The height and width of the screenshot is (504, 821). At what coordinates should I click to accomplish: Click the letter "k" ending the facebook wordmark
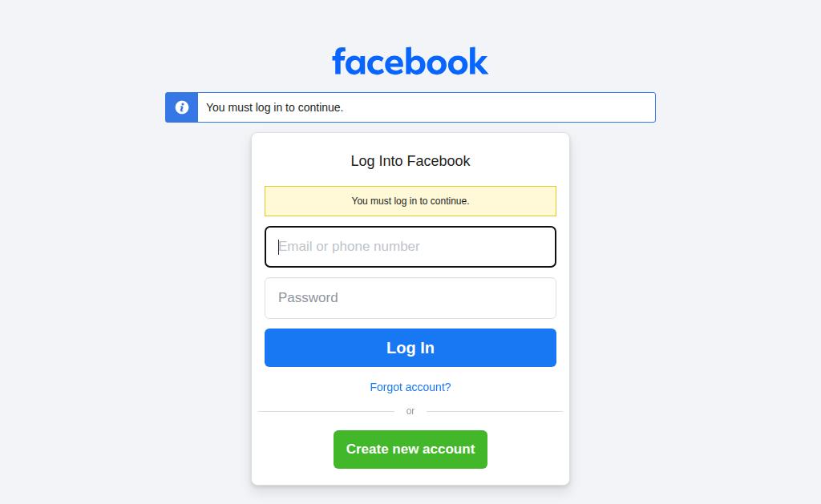click(x=478, y=61)
